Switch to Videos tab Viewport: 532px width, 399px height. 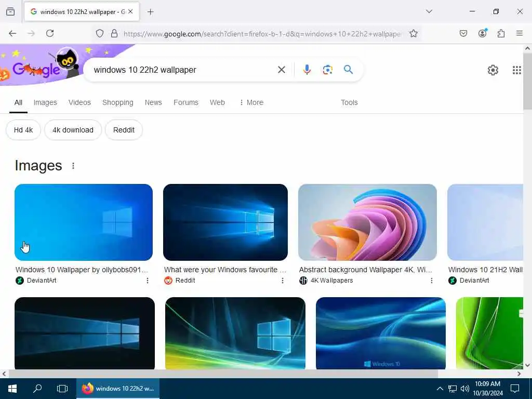point(79,102)
